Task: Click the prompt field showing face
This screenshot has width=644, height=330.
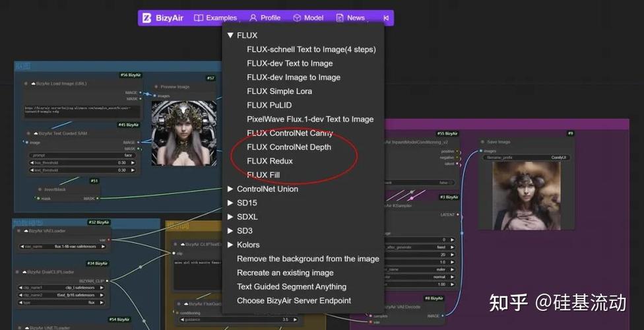Action: point(82,155)
